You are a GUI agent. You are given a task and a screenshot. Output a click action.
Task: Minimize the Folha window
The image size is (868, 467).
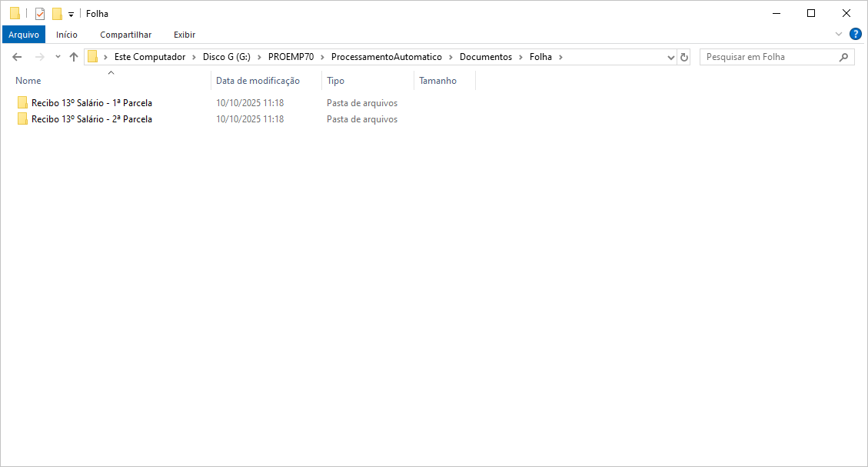tap(777, 13)
